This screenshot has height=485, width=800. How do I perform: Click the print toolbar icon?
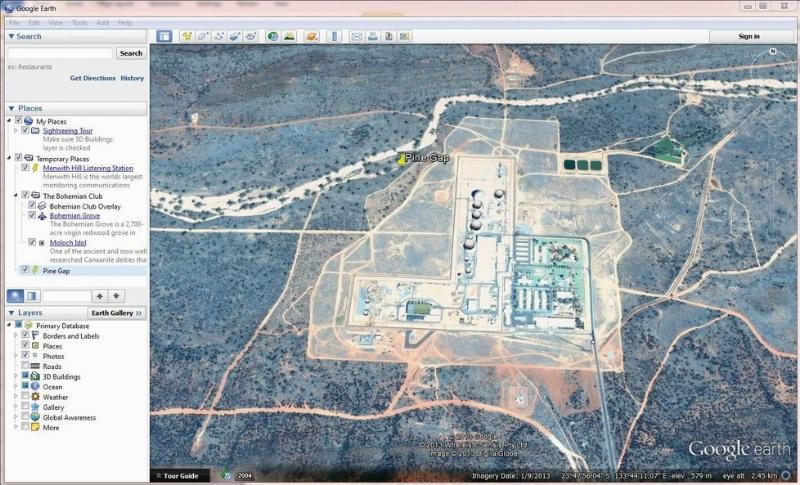click(372, 36)
